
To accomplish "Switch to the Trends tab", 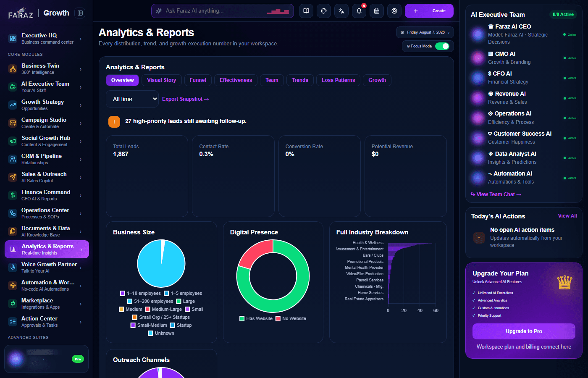I will (x=300, y=80).
